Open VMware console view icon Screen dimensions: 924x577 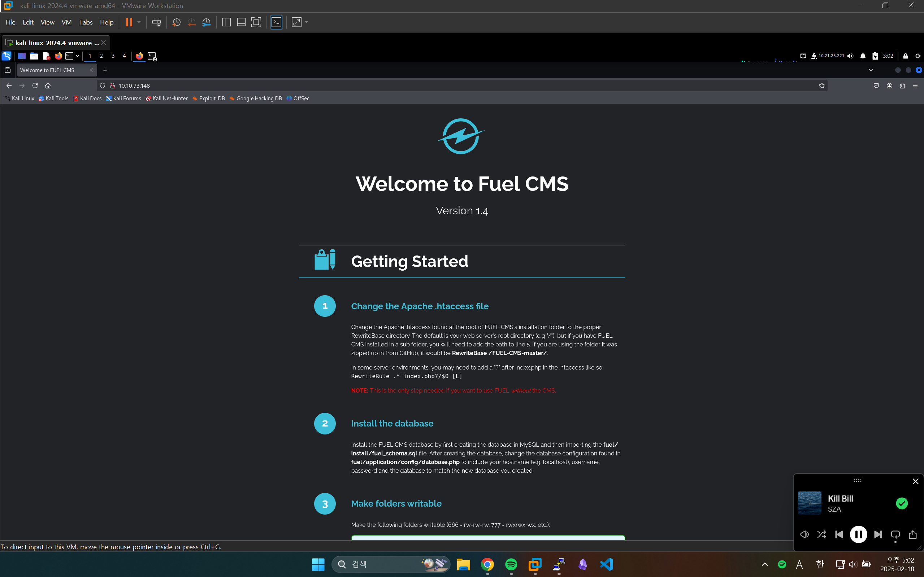276,22
